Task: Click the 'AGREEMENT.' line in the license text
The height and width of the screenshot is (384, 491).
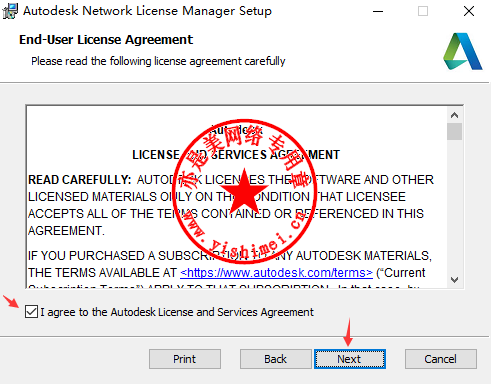Action: point(66,231)
